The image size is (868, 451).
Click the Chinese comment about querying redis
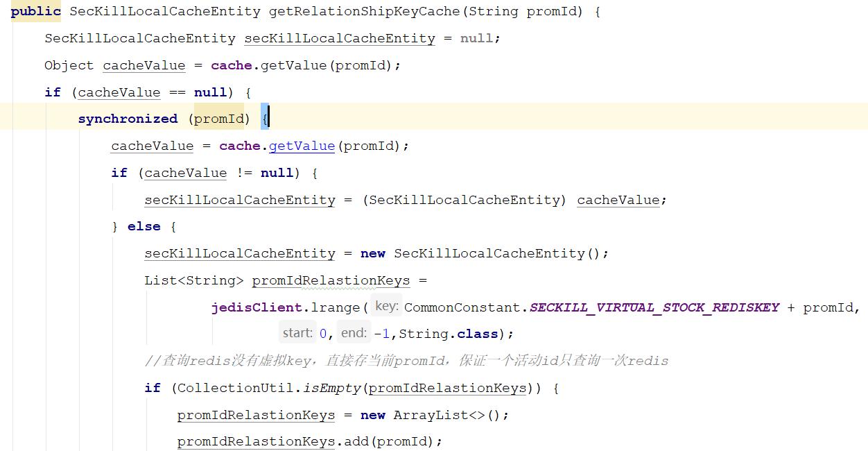pyautogui.click(x=406, y=361)
